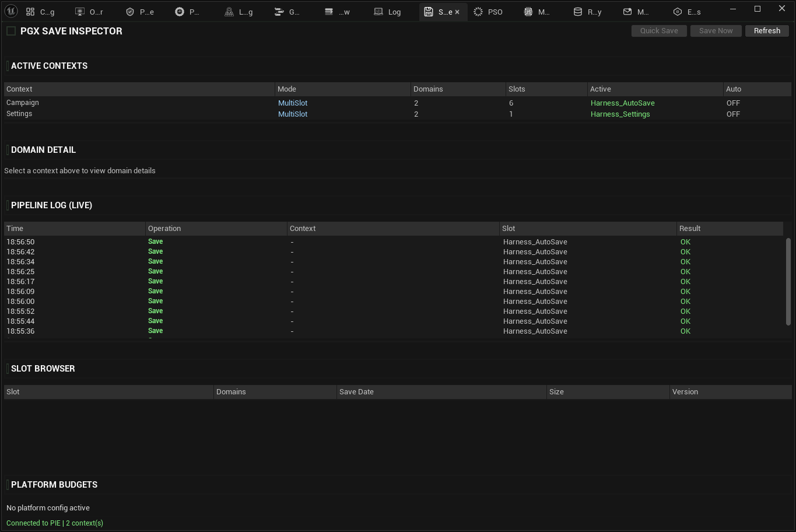The image size is (796, 532).
Task: Click the grid icon tab at far left
Action: [30, 11]
